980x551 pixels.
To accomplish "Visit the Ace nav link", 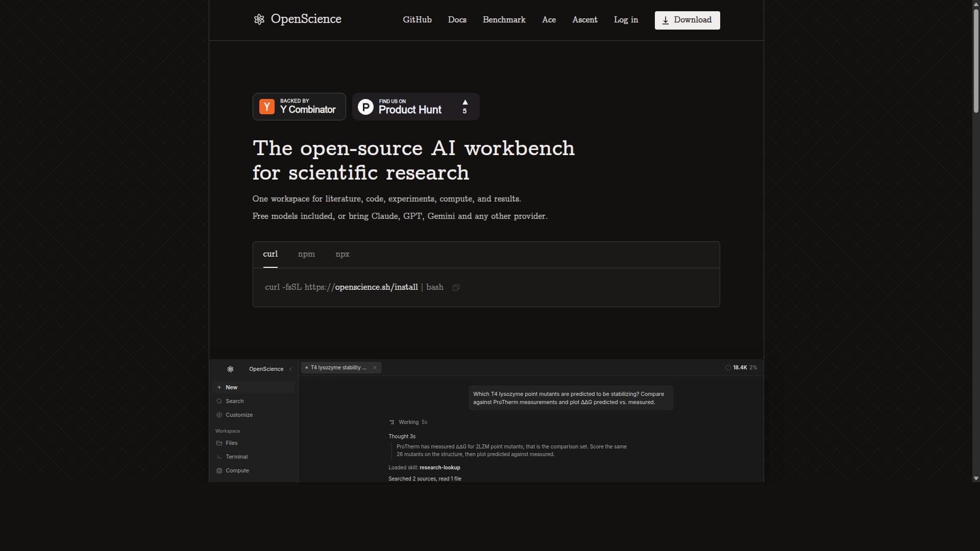I will pos(549,20).
